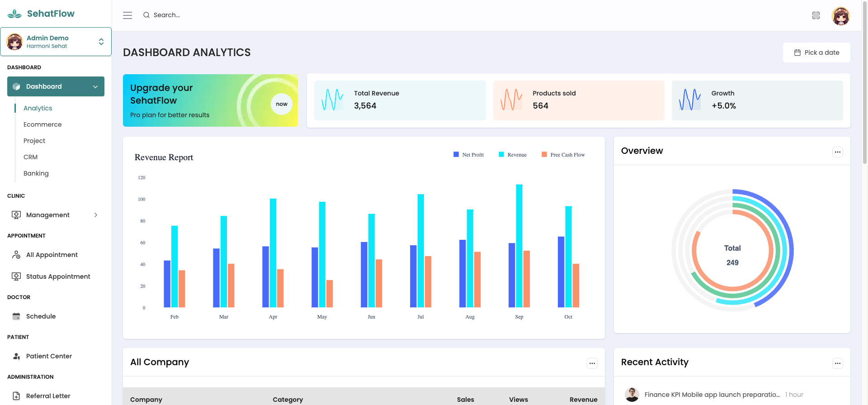Click the Management monitor icon

(x=16, y=215)
